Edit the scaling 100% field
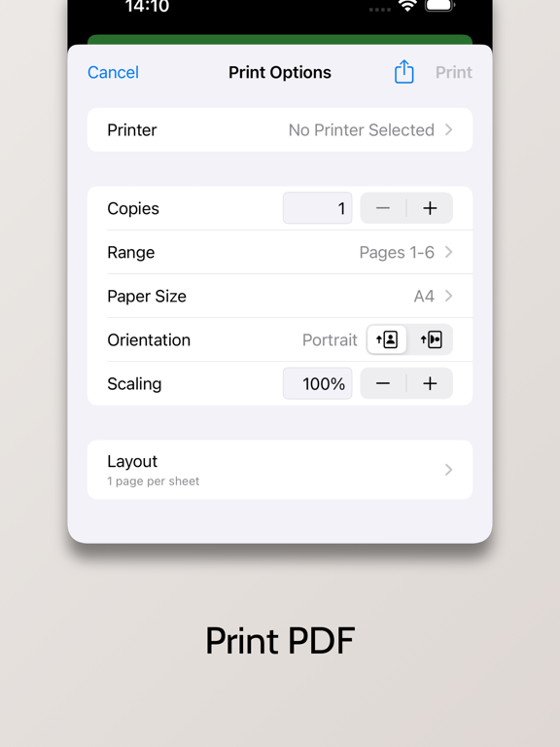The width and height of the screenshot is (560, 747). pos(318,383)
